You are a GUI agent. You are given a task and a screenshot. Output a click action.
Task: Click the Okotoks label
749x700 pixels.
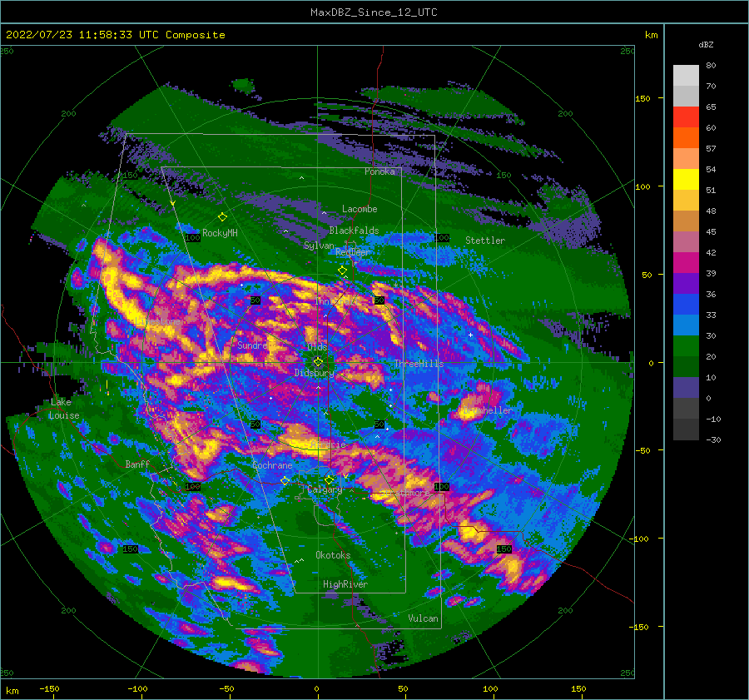pos(333,555)
